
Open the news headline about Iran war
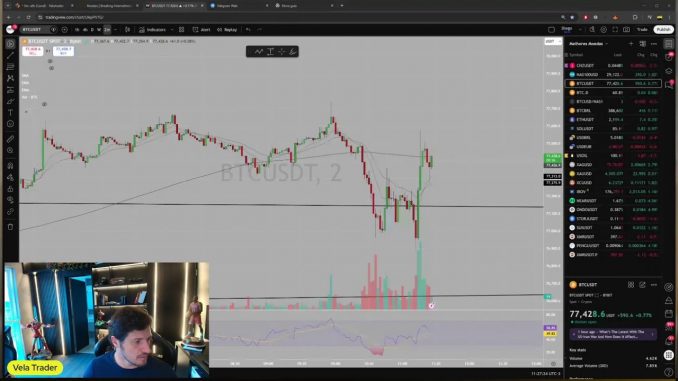[x=613, y=334]
